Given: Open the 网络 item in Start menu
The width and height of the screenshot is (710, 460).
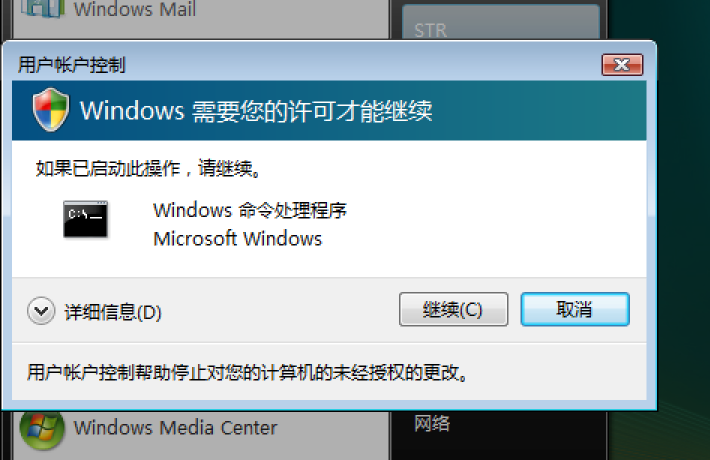Looking at the screenshot, I should 432,424.
